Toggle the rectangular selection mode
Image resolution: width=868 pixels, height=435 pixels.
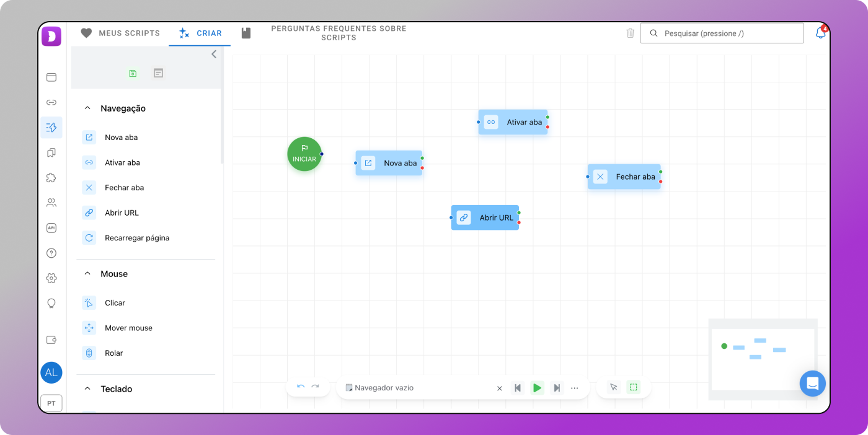pyautogui.click(x=633, y=387)
